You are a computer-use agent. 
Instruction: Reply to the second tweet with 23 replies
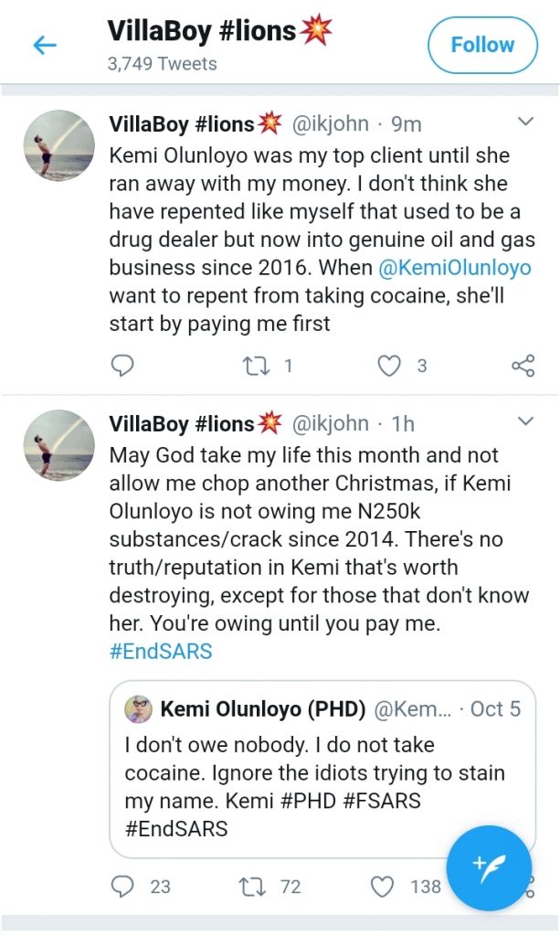122,886
